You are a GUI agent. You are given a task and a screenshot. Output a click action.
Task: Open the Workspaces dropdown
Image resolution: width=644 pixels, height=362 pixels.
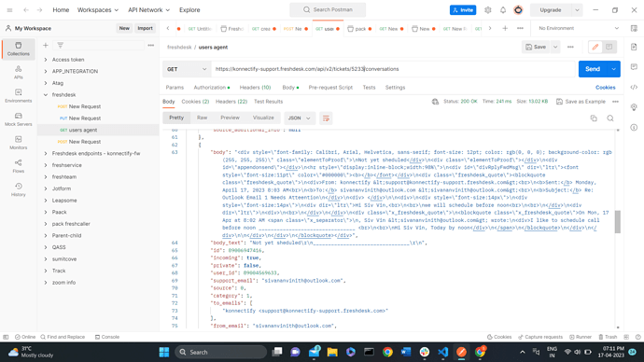tap(98, 10)
